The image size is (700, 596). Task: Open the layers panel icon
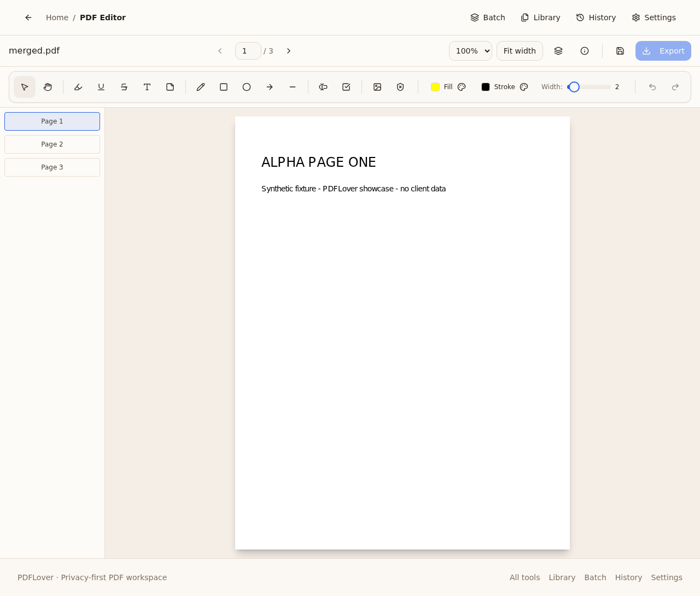558,51
